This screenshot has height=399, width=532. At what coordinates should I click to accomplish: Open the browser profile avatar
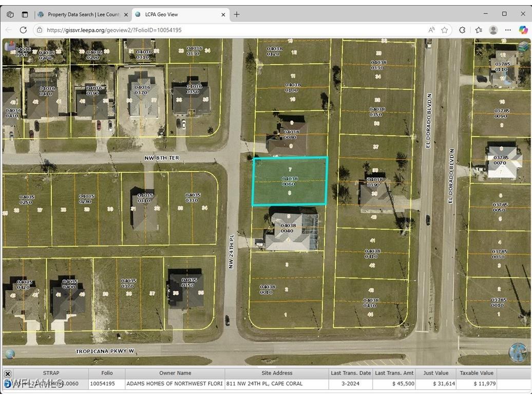493,30
